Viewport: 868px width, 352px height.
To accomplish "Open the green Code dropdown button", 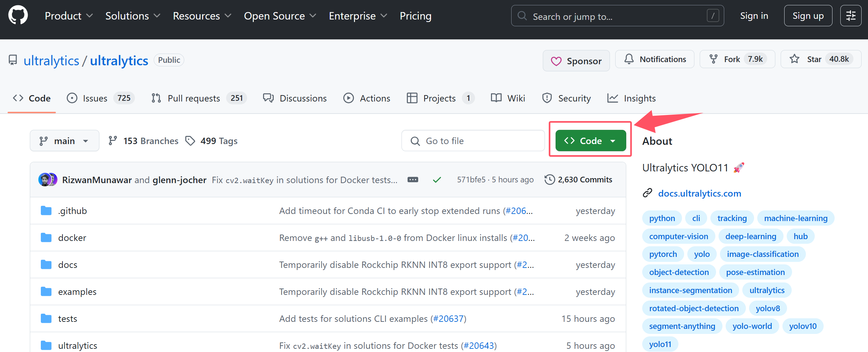I will tap(591, 141).
